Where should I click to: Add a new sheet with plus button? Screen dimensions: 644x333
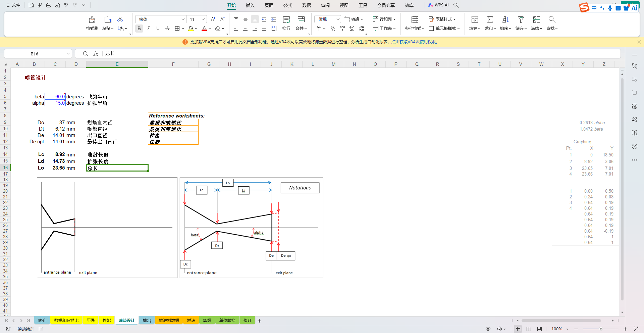[x=259, y=321]
